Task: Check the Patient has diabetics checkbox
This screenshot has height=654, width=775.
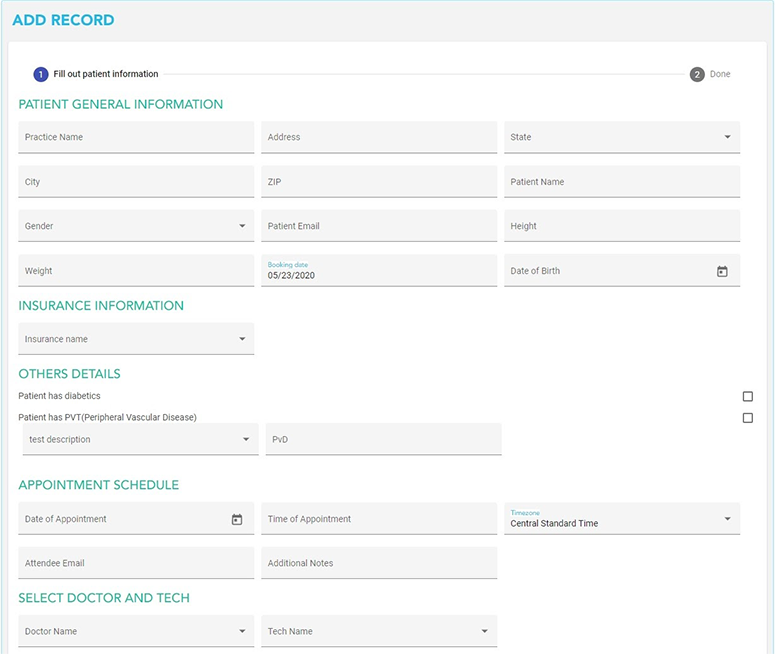Action: (747, 397)
